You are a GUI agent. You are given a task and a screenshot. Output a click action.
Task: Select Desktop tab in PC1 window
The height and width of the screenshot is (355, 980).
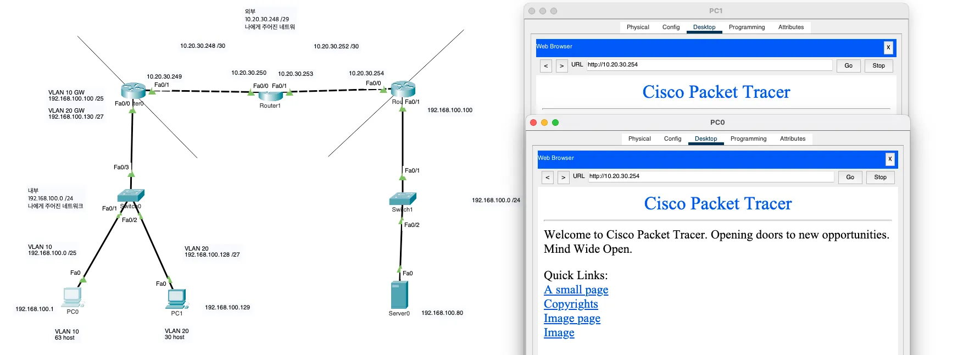(x=704, y=27)
